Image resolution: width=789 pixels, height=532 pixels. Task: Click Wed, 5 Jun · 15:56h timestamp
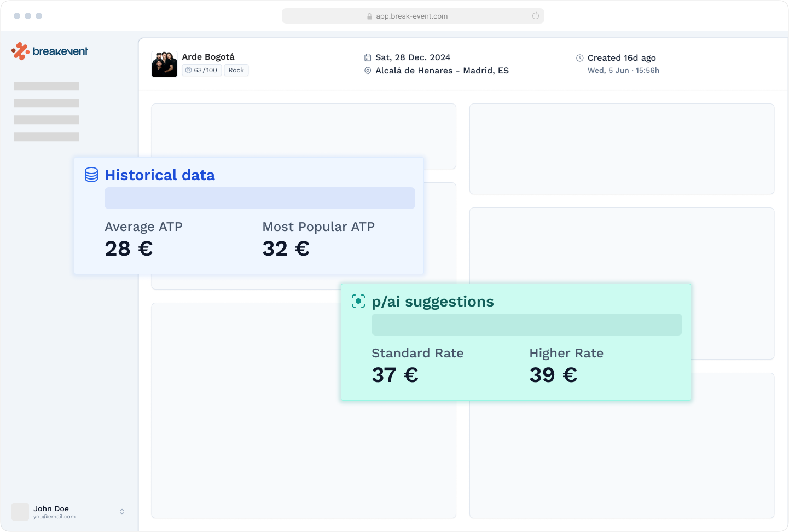[623, 71]
